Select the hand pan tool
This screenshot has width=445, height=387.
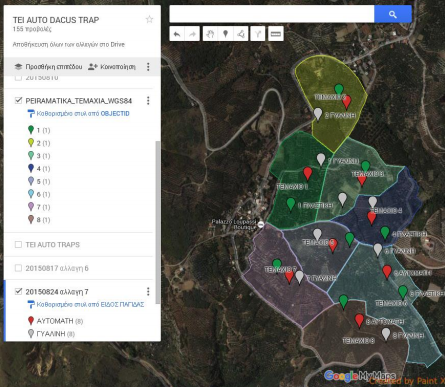coord(210,34)
